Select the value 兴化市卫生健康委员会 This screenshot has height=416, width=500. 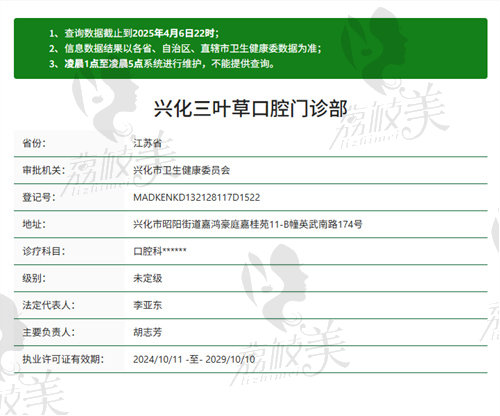click(x=182, y=170)
